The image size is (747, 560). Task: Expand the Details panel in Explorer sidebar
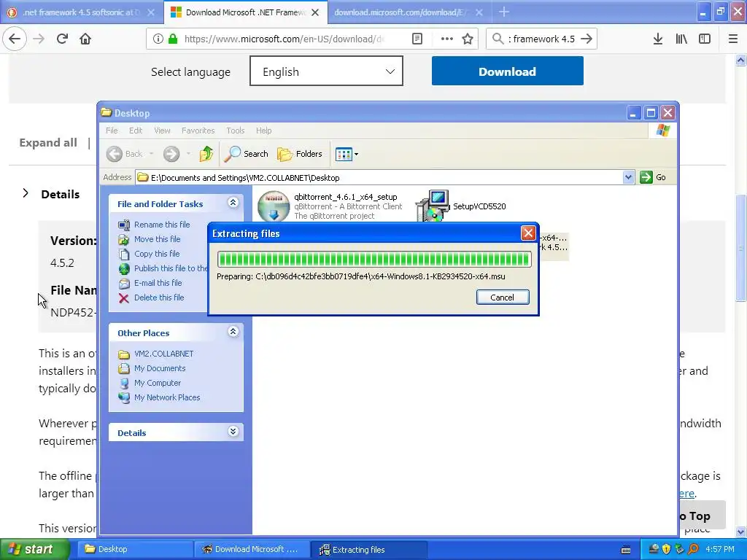pos(233,432)
